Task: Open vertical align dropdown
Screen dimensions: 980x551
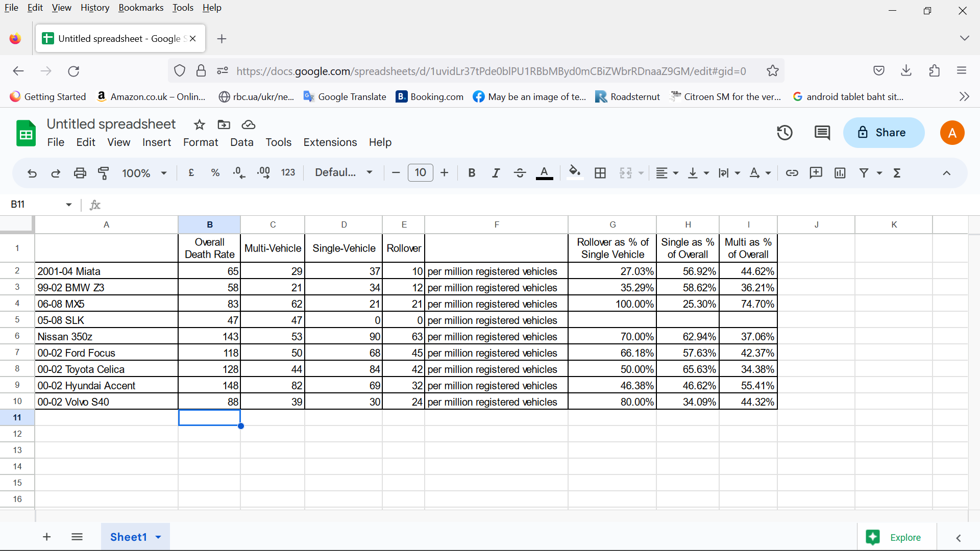Action: pos(698,173)
